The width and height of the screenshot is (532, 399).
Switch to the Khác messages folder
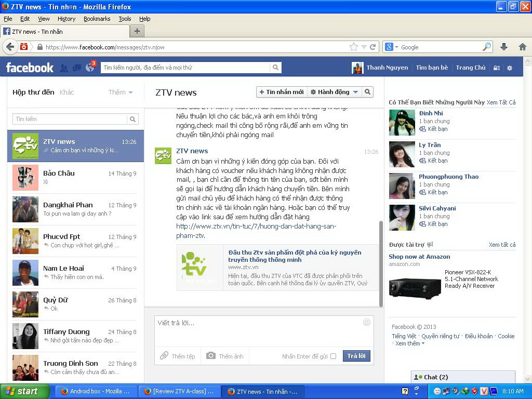[66, 92]
